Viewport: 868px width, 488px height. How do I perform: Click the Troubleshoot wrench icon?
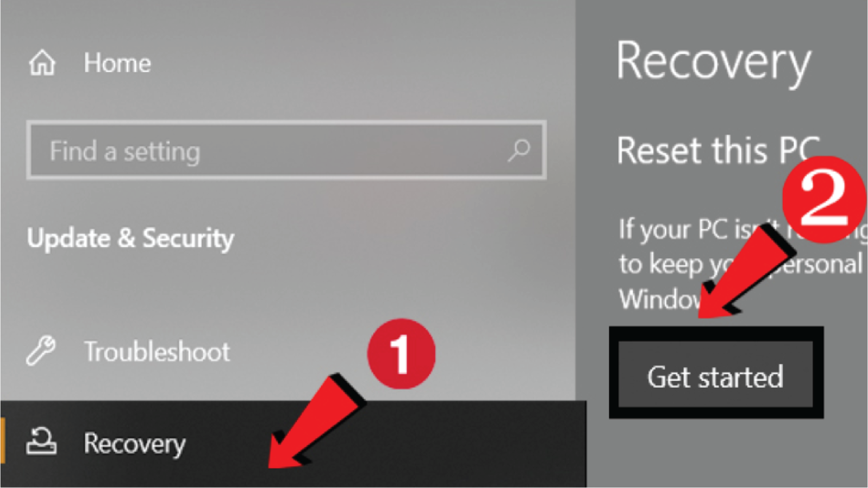tap(41, 350)
